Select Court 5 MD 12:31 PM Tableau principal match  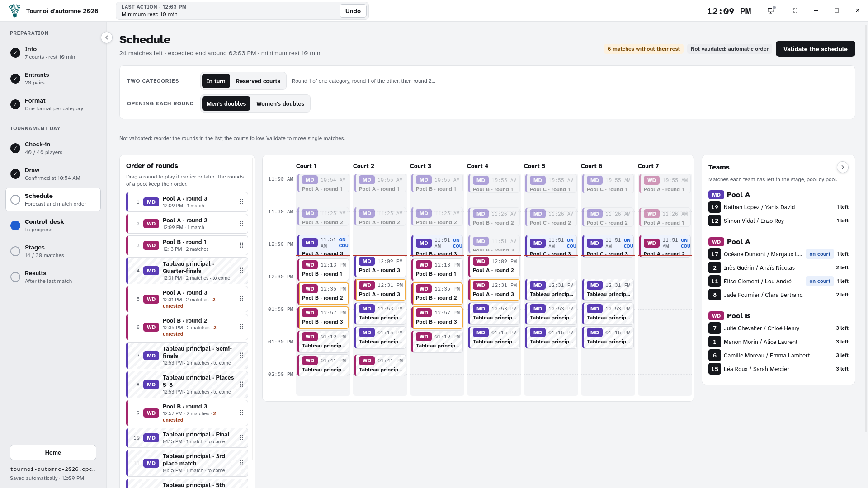tap(551, 290)
